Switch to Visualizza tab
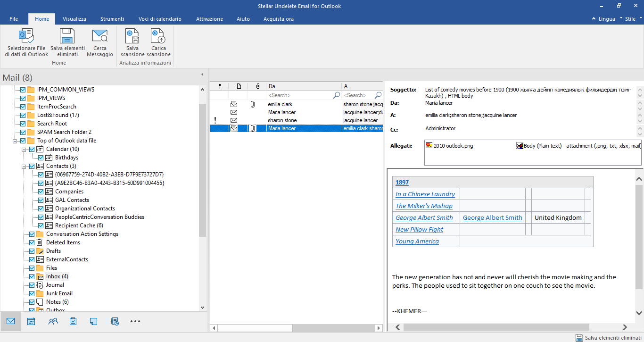This screenshot has height=342, width=644. pos(74,19)
